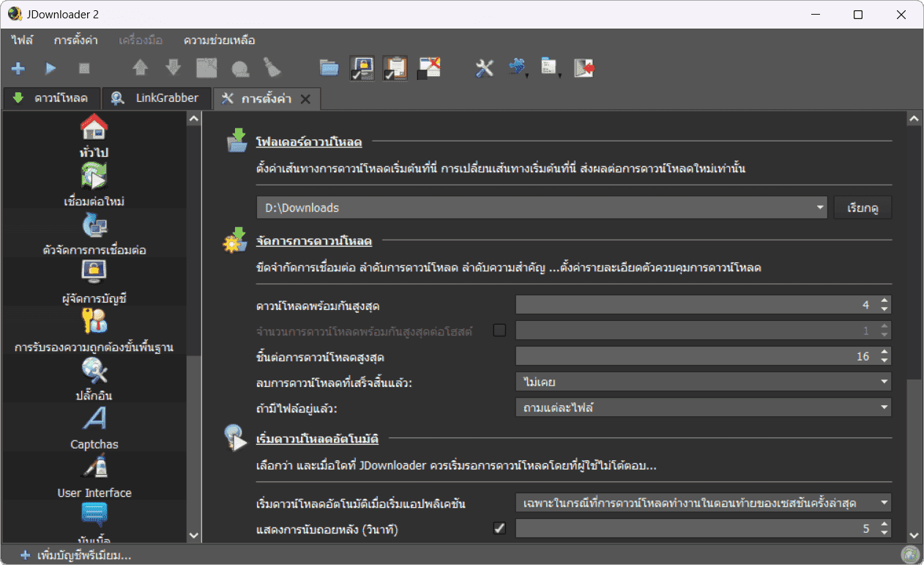This screenshot has width=924, height=565.
Task: Click the broom clean-up toolbar icon
Action: [272, 68]
